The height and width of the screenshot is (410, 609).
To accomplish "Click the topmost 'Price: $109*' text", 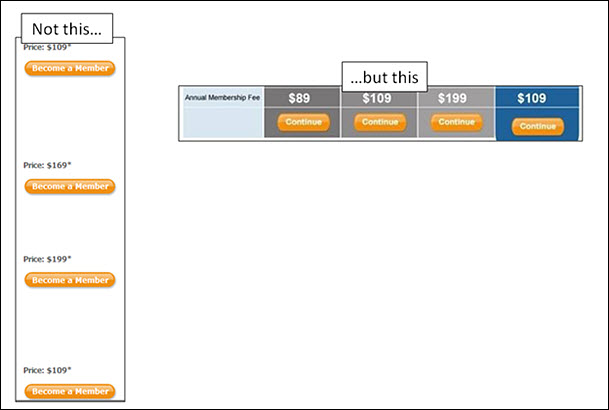I will (47, 47).
